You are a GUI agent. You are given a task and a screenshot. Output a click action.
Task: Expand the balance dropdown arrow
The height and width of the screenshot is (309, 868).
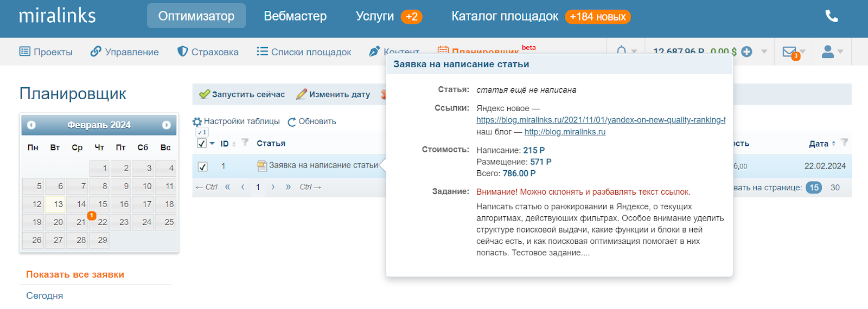pyautogui.click(x=764, y=52)
